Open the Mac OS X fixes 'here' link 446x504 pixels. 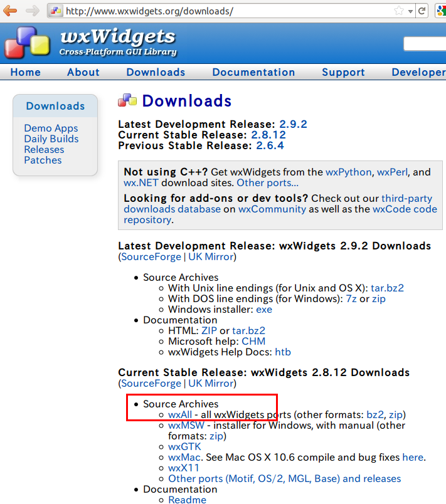413,457
